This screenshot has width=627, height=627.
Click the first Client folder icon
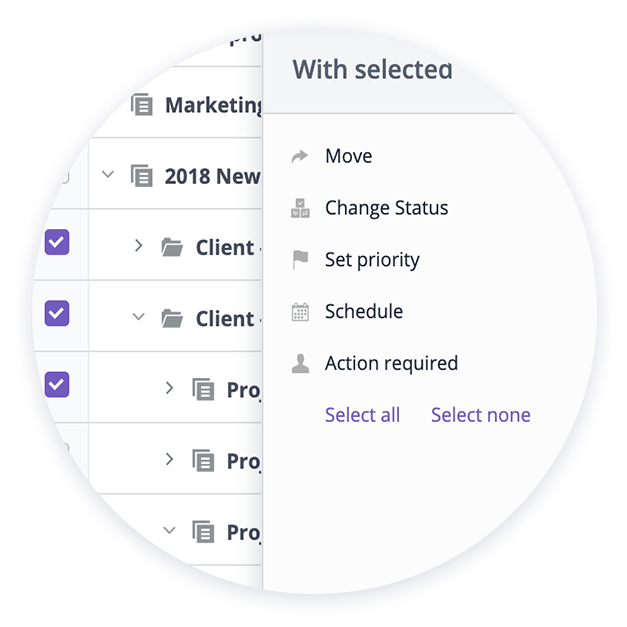(172, 247)
